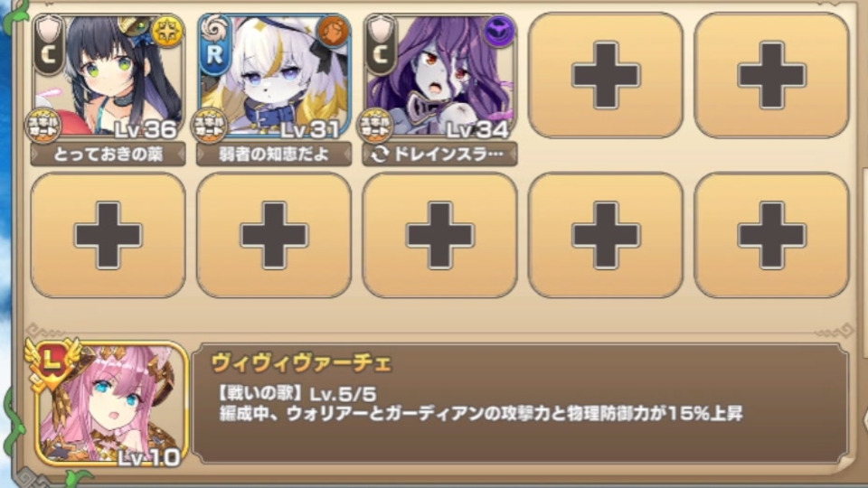The image size is (868, 488).
Task: Add a member in the fourth top-row slot
Action: point(606,75)
